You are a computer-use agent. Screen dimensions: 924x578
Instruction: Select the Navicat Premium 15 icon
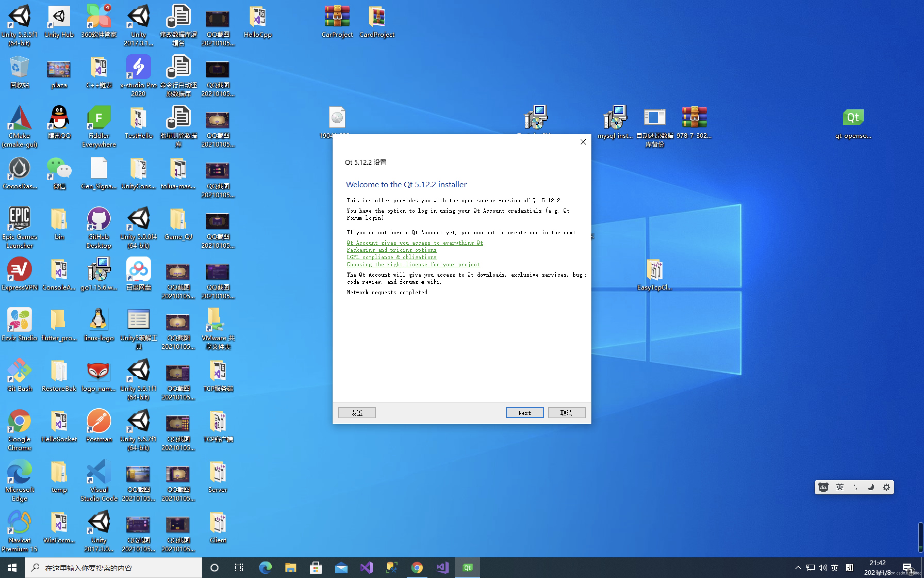pyautogui.click(x=20, y=531)
